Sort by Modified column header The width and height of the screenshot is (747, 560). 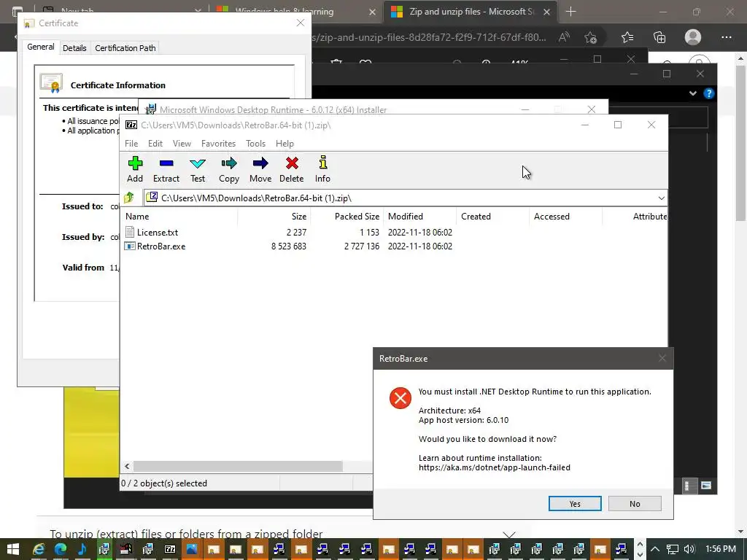pyautogui.click(x=419, y=216)
